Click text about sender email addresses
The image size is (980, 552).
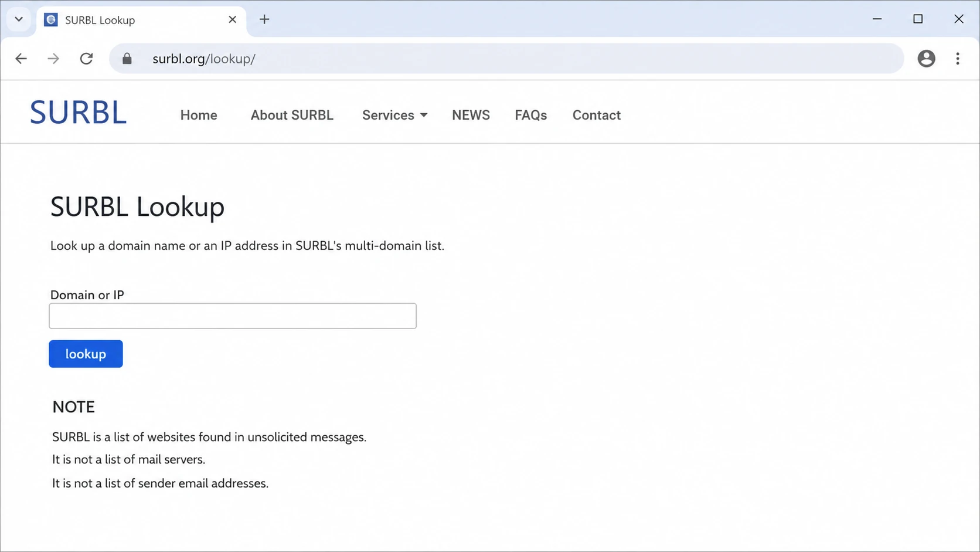point(160,483)
